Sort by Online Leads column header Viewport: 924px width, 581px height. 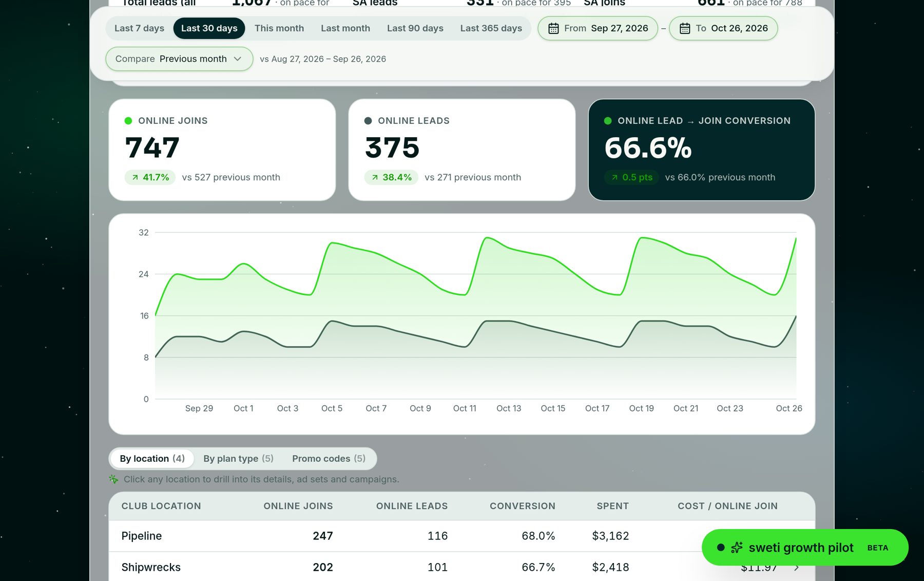point(412,506)
